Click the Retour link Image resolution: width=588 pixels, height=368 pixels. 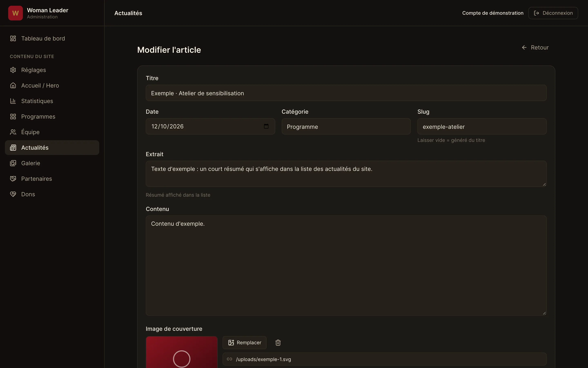pos(535,47)
